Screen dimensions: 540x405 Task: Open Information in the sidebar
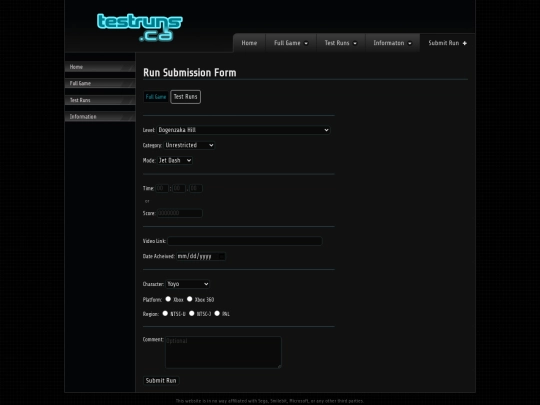coord(100,117)
